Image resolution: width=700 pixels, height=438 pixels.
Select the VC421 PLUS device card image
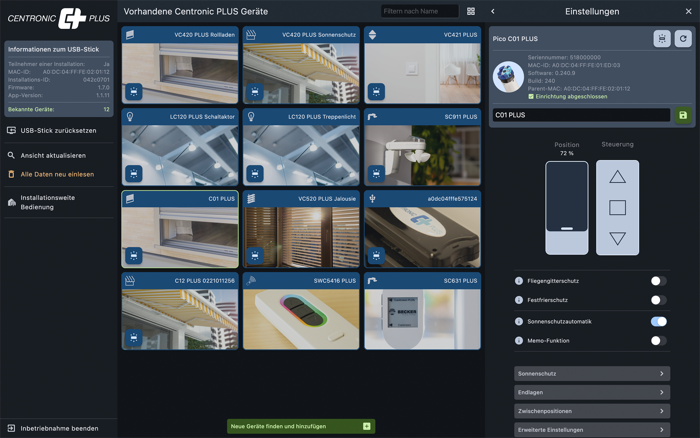pos(422,73)
